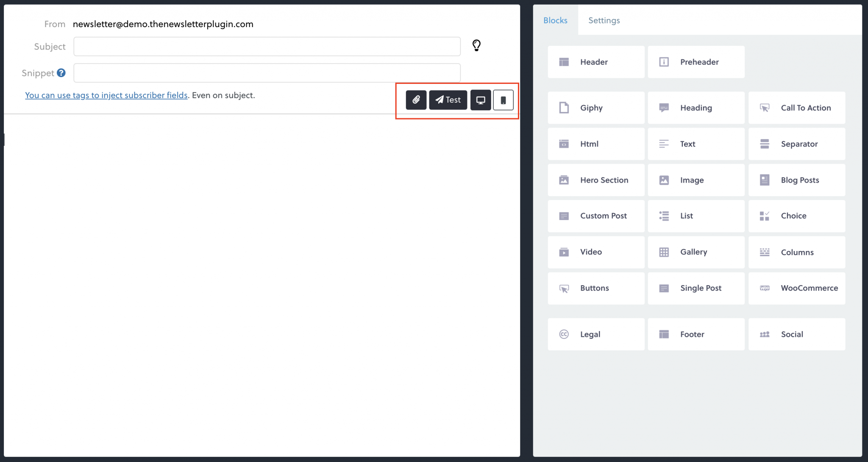Click the Snippet help icon
The width and height of the screenshot is (868, 462).
61,73
